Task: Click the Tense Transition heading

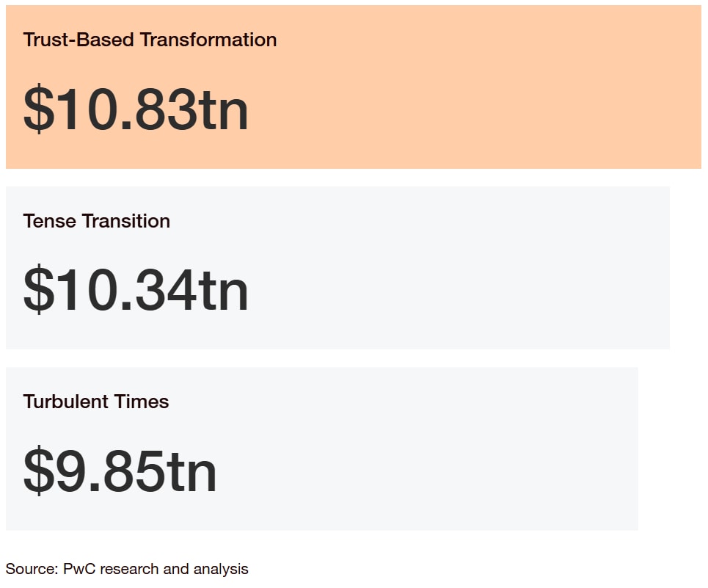Action: (x=97, y=221)
